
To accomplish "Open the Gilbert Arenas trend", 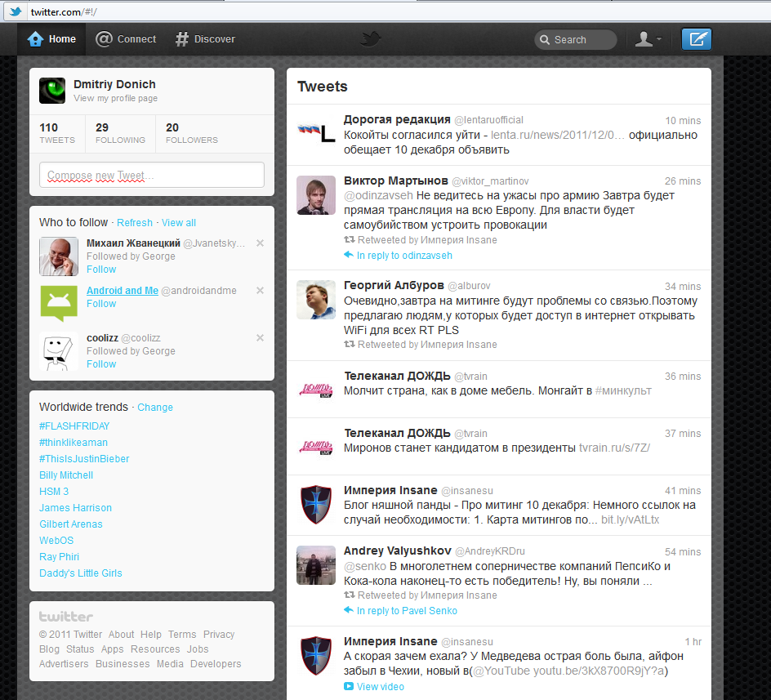I will [71, 524].
